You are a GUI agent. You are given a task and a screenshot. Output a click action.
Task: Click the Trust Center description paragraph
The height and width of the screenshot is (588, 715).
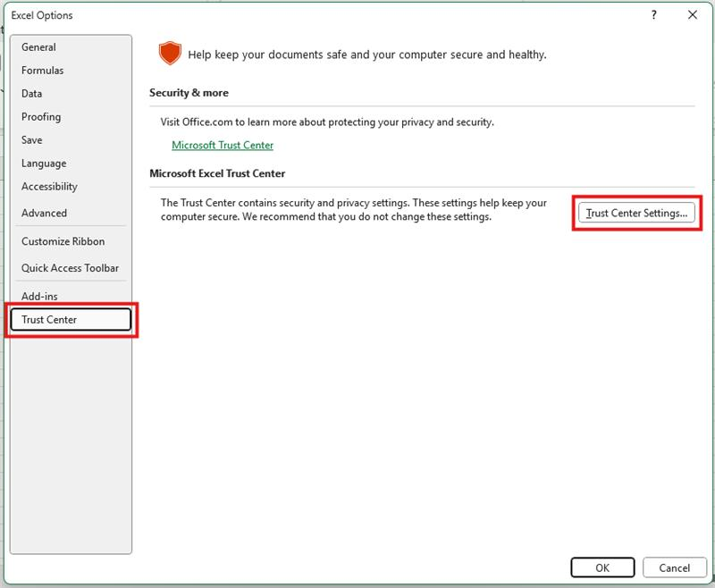click(x=353, y=210)
